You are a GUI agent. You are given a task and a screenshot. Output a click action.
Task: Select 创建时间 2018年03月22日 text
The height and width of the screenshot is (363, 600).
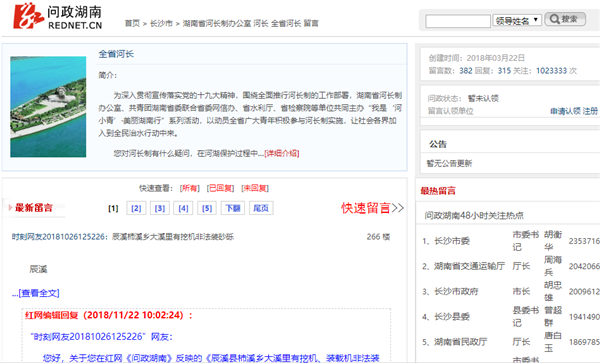click(476, 58)
